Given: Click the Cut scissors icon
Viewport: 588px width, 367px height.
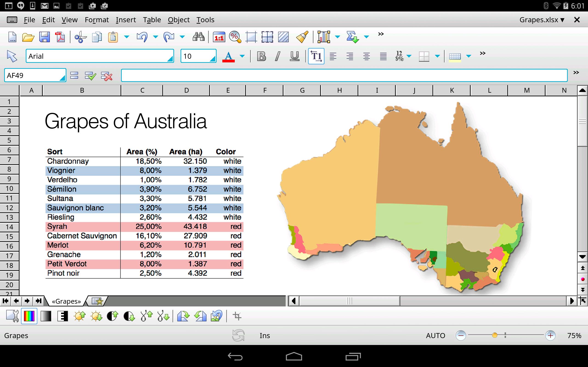Looking at the screenshot, I should click(80, 37).
